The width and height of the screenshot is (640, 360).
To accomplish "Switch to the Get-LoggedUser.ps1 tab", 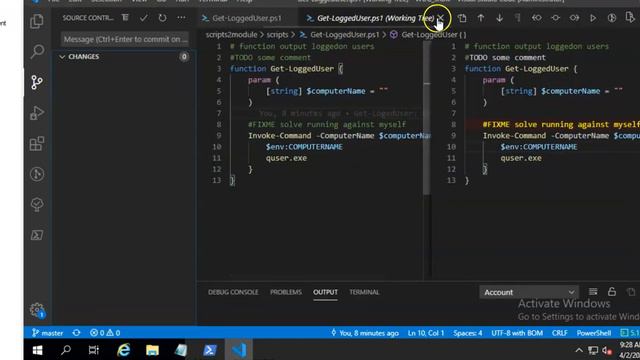I will coord(247,18).
